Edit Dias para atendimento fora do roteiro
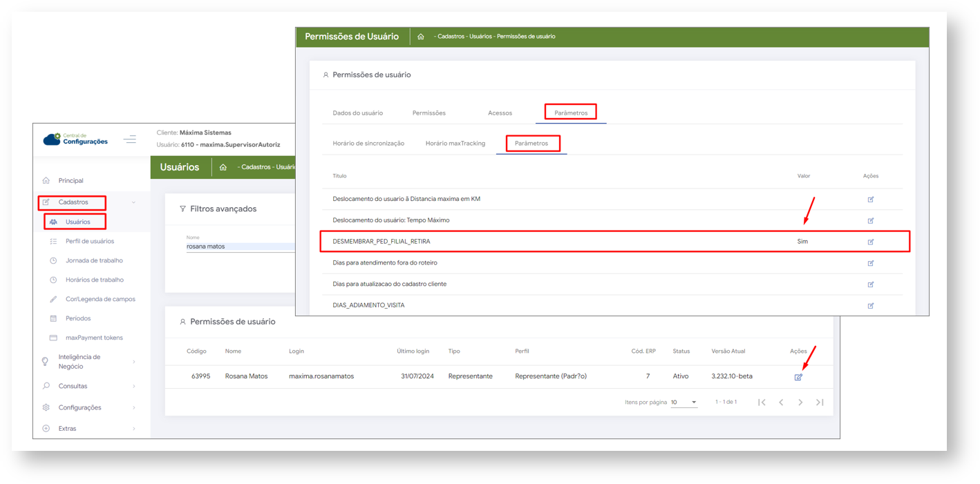Image resolution: width=980 pixels, height=484 pixels. pos(870,263)
